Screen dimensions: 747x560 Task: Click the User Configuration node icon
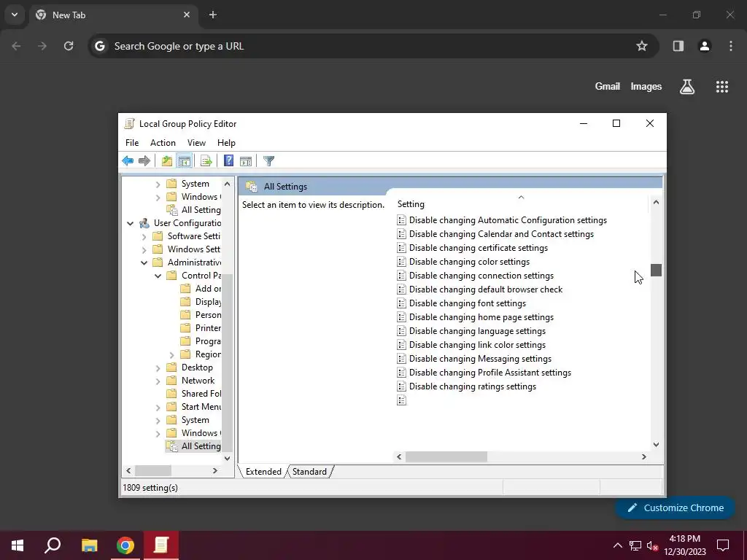(144, 223)
